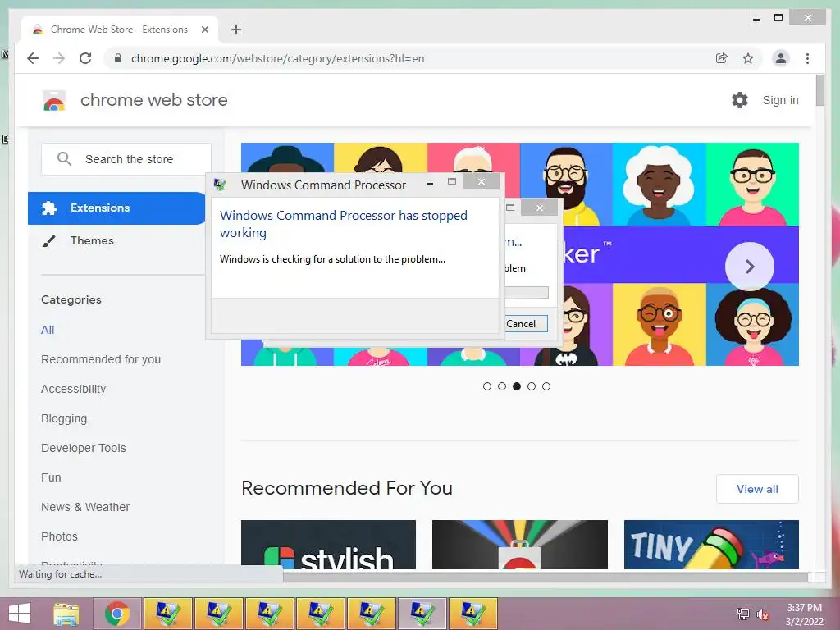Open the Stylish extension thumbnail
Screen dimensions: 840x630
pyautogui.click(x=328, y=545)
